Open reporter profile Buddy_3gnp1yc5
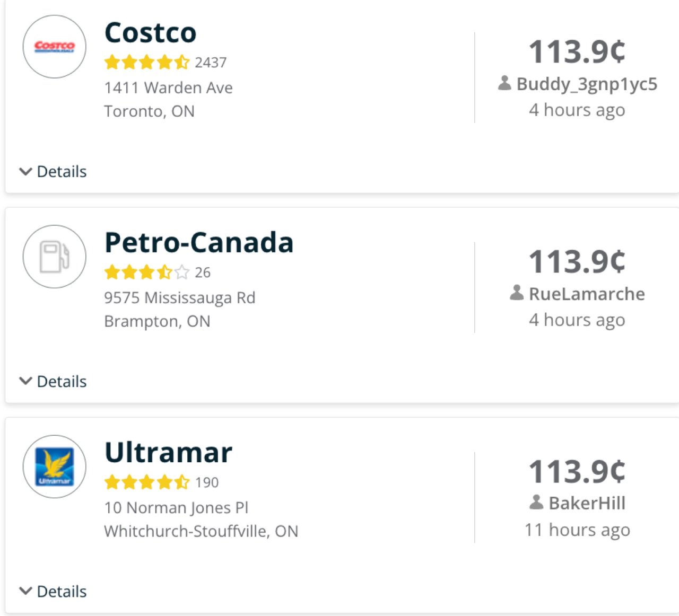679x616 pixels. point(587,84)
